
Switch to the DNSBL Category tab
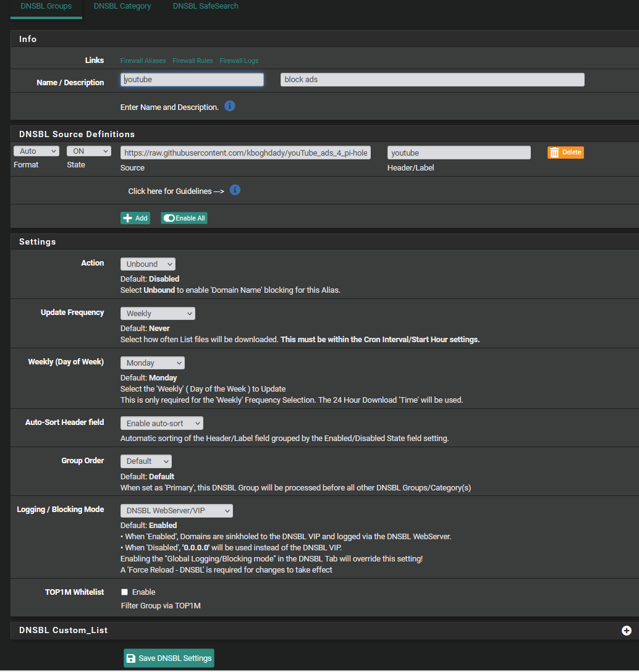[122, 6]
